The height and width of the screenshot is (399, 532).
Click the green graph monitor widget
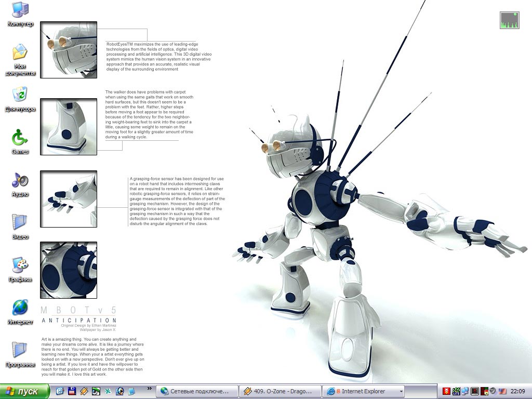click(509, 20)
